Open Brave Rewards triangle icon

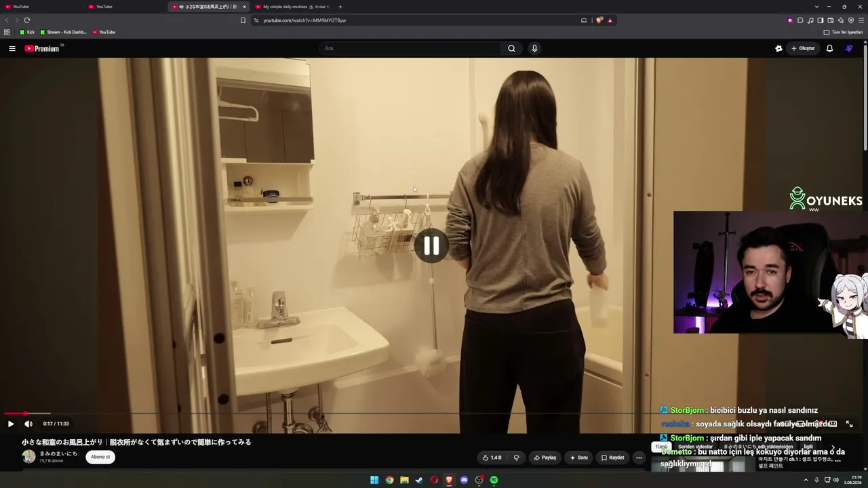610,20
